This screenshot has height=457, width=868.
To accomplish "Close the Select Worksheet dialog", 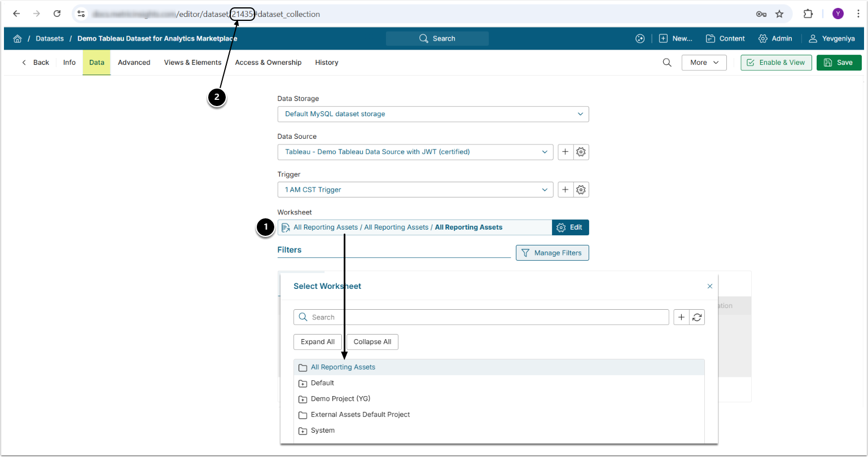I will pos(710,286).
